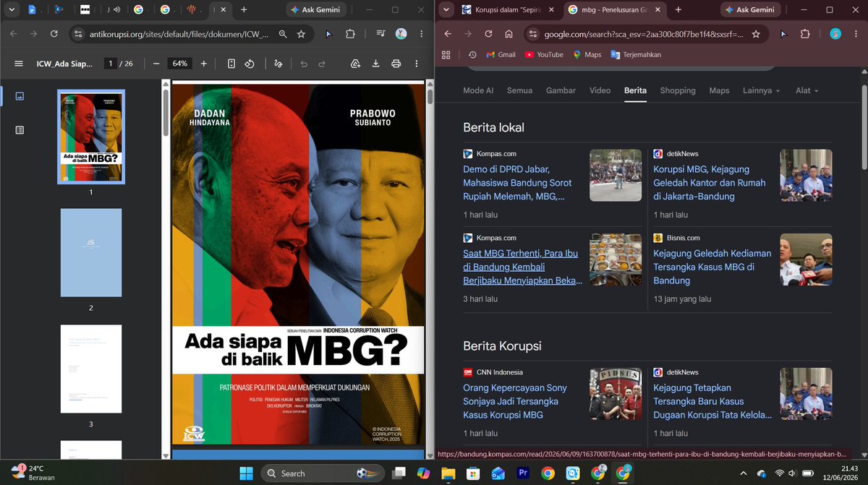Go back in the right Chrome window
This screenshot has height=485, width=868.
click(x=447, y=34)
